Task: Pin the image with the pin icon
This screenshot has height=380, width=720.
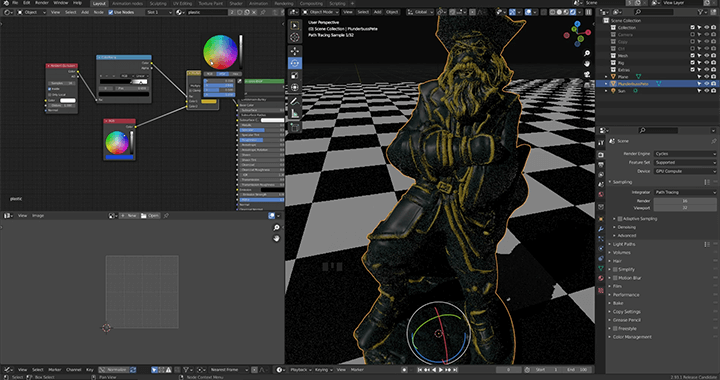Action: (166, 216)
